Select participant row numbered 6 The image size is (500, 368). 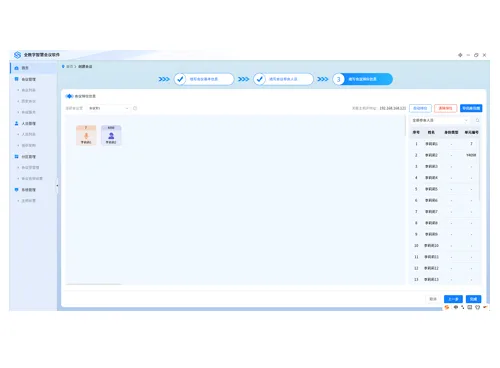click(x=444, y=200)
